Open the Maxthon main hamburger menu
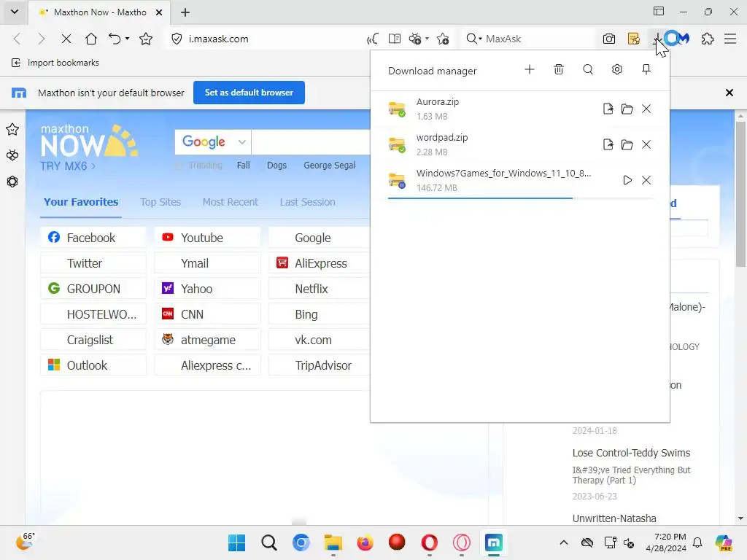 [x=730, y=39]
